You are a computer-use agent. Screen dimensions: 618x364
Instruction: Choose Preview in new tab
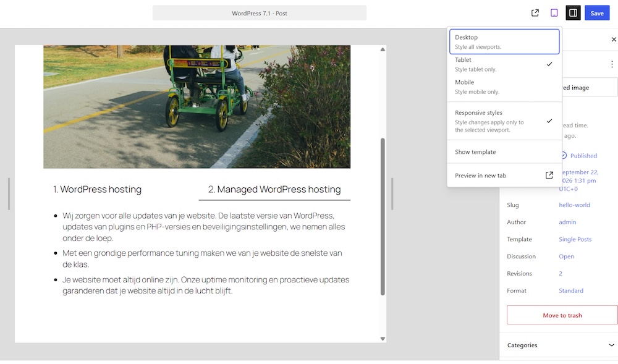(504, 176)
